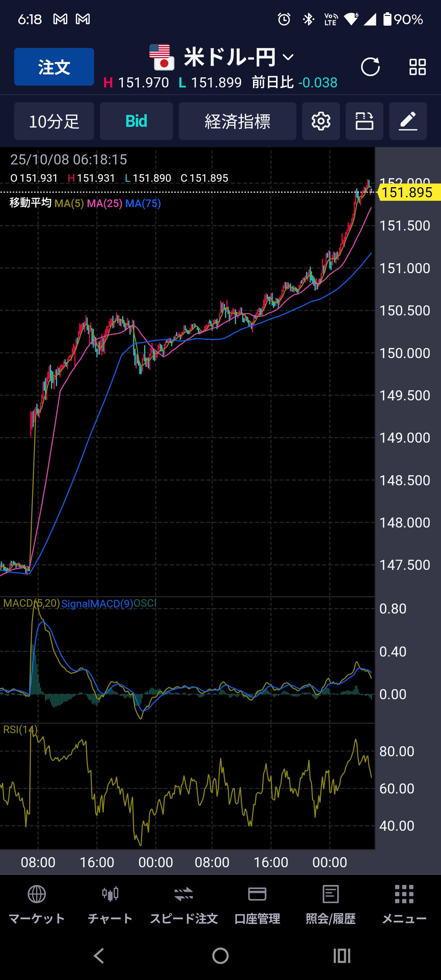Viewport: 441px width, 980px height.
Task: Tap the 147.500 price axis label
Action: (x=404, y=565)
